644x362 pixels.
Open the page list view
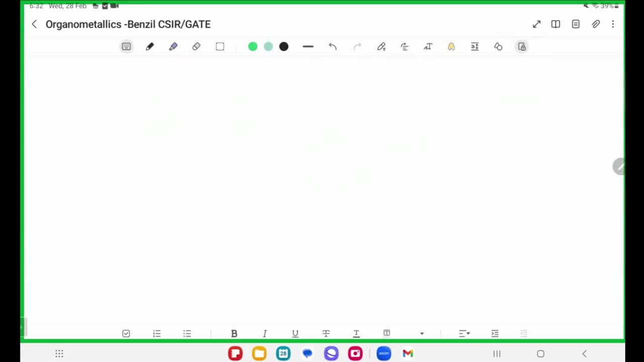576,24
